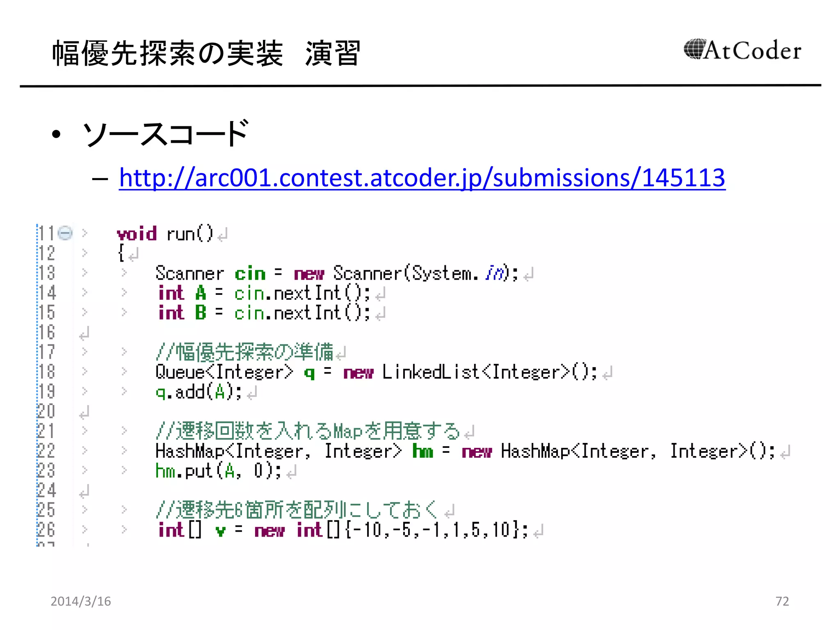Click the hm.put(A, 0) statement
The image size is (840, 630).
[x=218, y=471]
